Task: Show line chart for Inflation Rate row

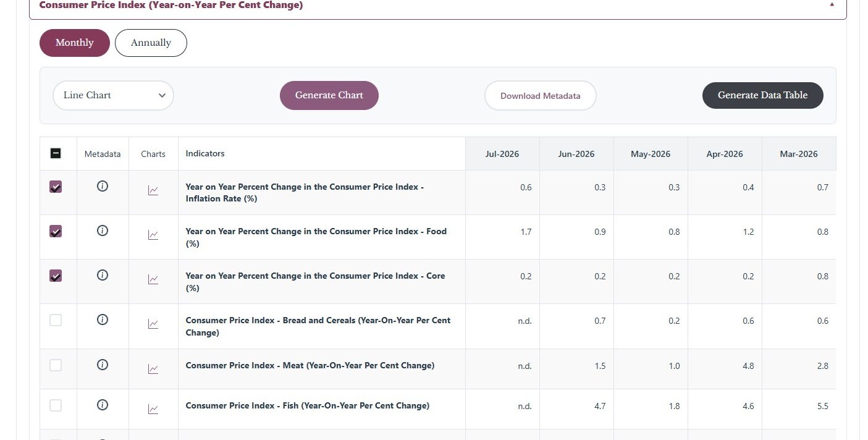Action: (x=153, y=191)
